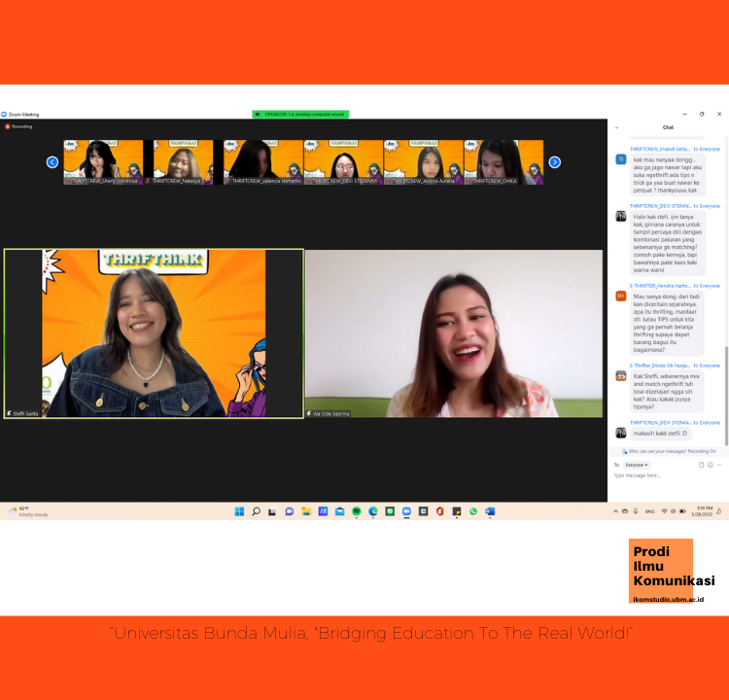Select THRIFTCREW_CHIKA video thumbnail

503,161
